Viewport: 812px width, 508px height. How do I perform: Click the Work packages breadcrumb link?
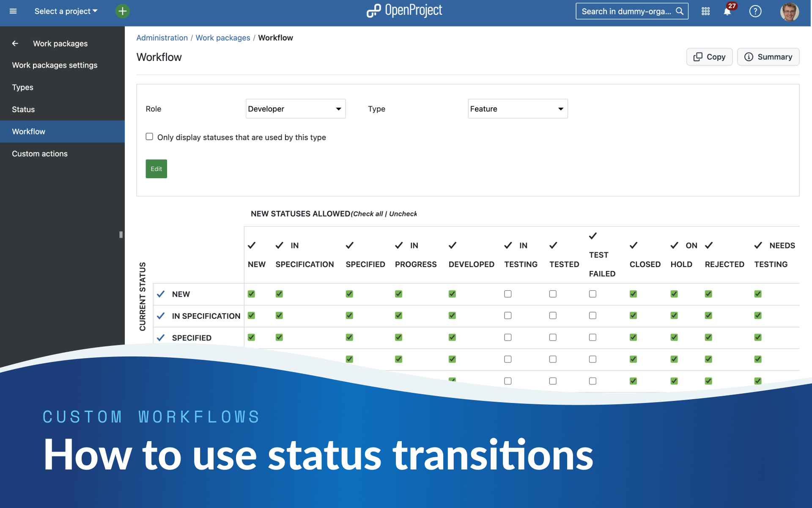(223, 37)
